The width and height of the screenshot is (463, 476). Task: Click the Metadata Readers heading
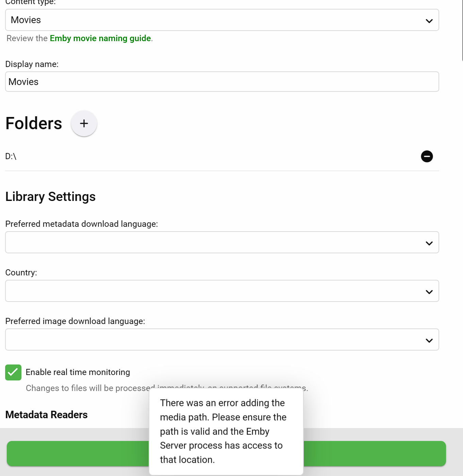point(47,415)
